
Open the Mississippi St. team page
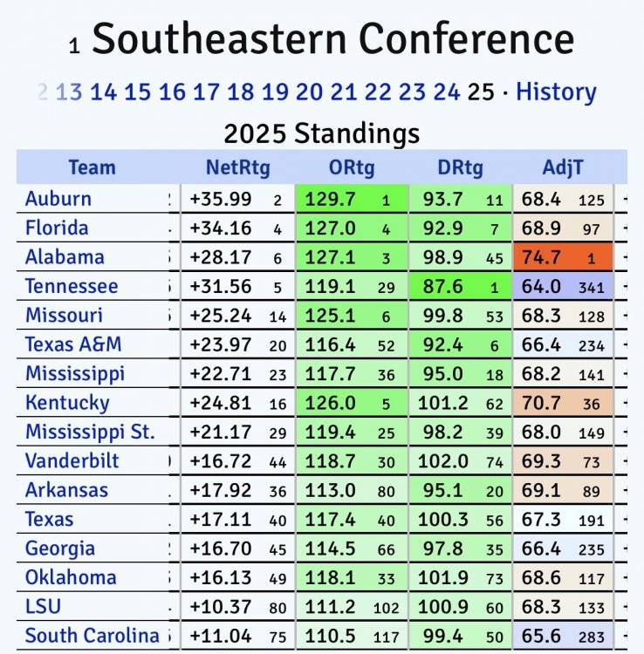click(x=90, y=433)
